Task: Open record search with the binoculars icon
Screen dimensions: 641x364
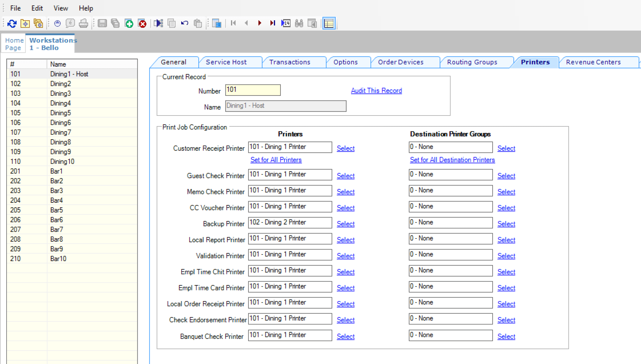Action: [299, 23]
